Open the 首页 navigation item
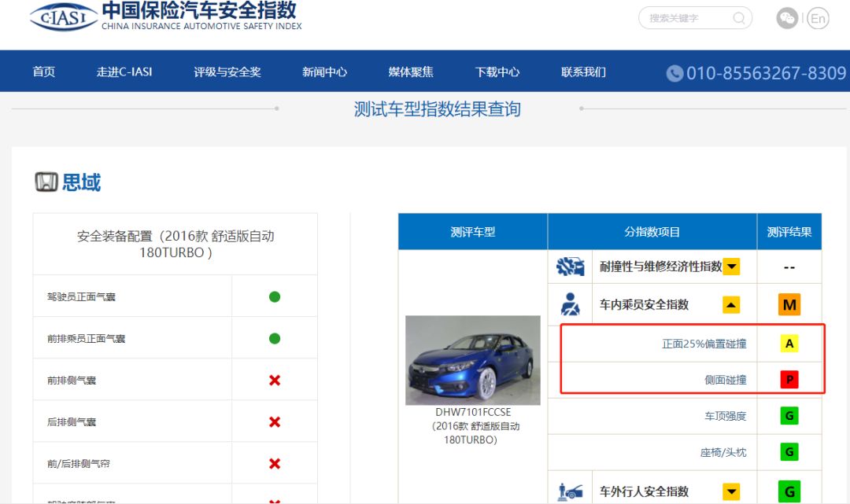850x504 pixels. pos(44,72)
